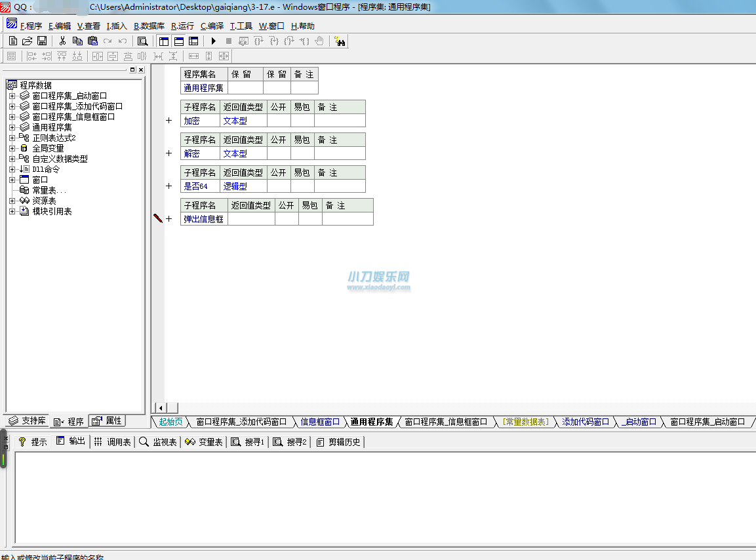Expand the 加密 subroutine with its plus

click(x=169, y=121)
